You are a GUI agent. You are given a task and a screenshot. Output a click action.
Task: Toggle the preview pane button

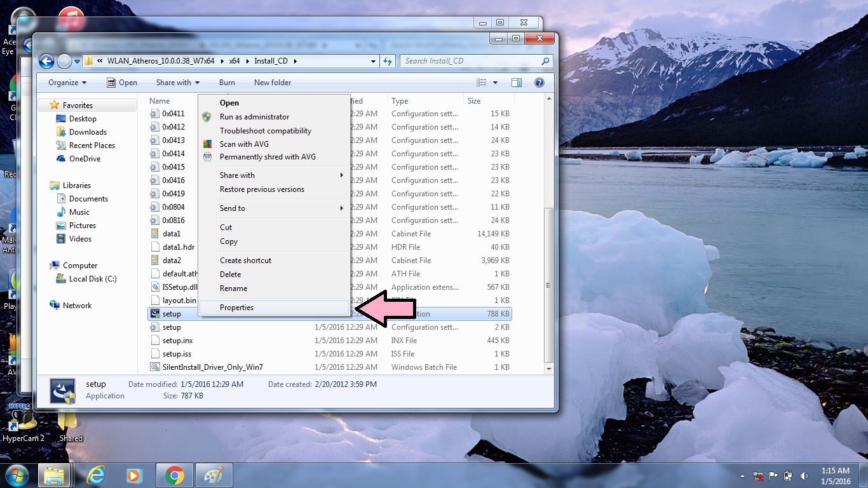click(x=517, y=83)
